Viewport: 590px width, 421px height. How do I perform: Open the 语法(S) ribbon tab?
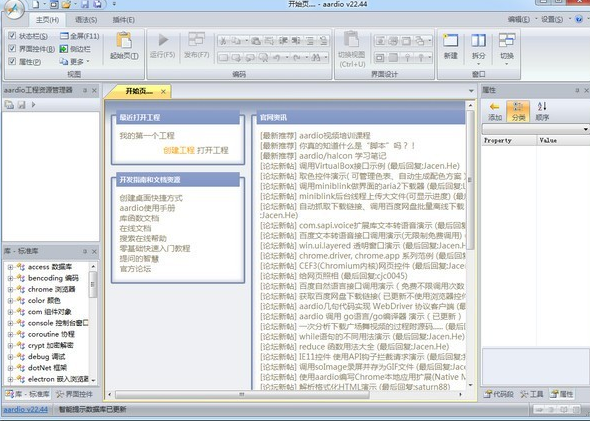tap(86, 20)
